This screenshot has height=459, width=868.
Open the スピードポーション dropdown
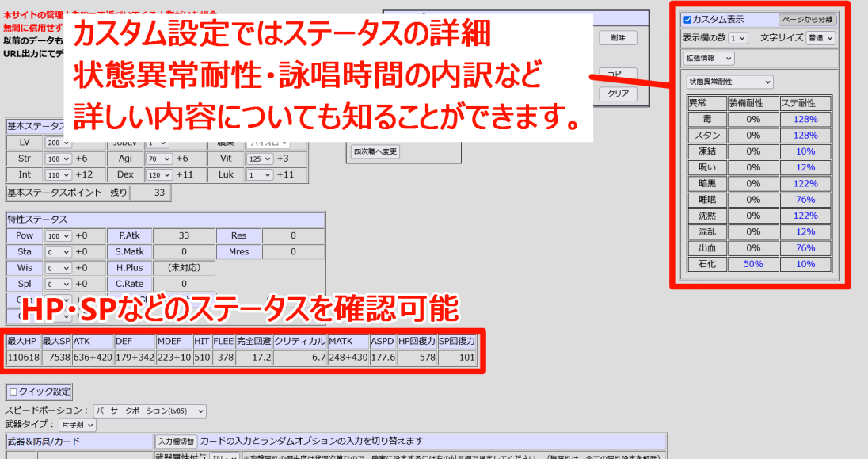tap(149, 411)
